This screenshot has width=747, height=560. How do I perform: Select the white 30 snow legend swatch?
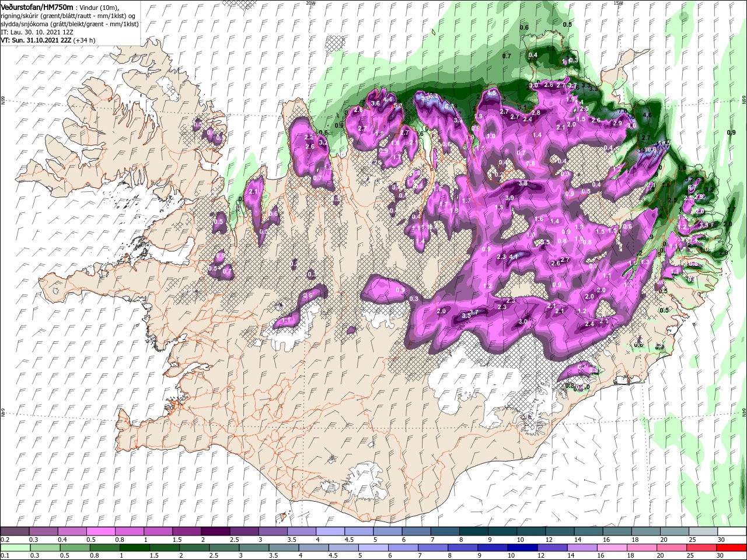pyautogui.click(x=731, y=531)
